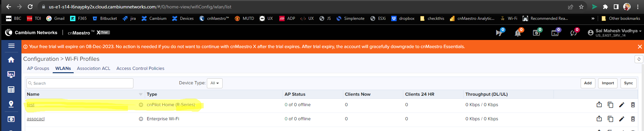Viewport: 644px width, 131px height.
Task: Click the browser address bar URL
Action: [x=140, y=7]
